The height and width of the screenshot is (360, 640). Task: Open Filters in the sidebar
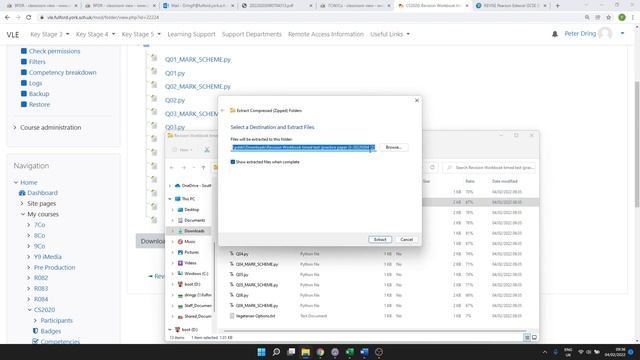point(37,62)
